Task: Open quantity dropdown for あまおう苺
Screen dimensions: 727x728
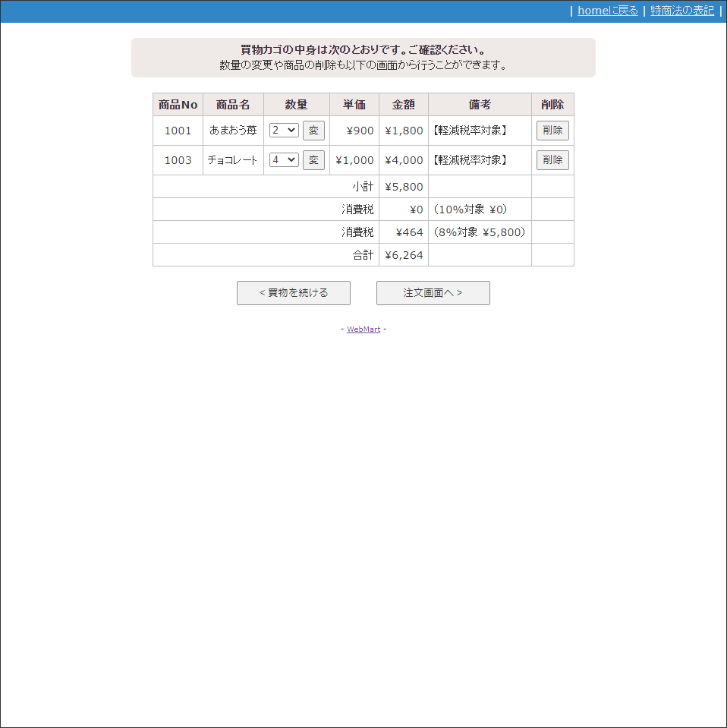Action: click(284, 131)
